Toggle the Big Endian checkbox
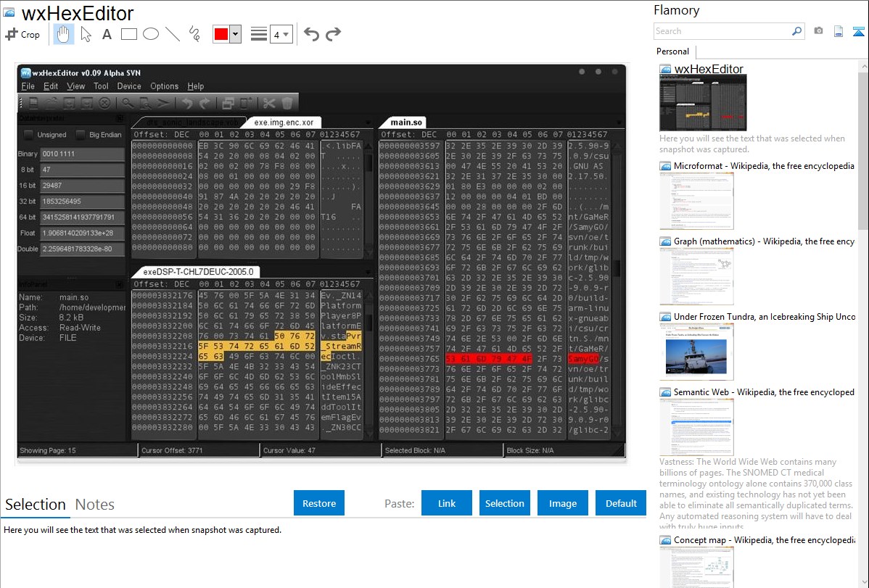This screenshot has width=869, height=588. 81,135
